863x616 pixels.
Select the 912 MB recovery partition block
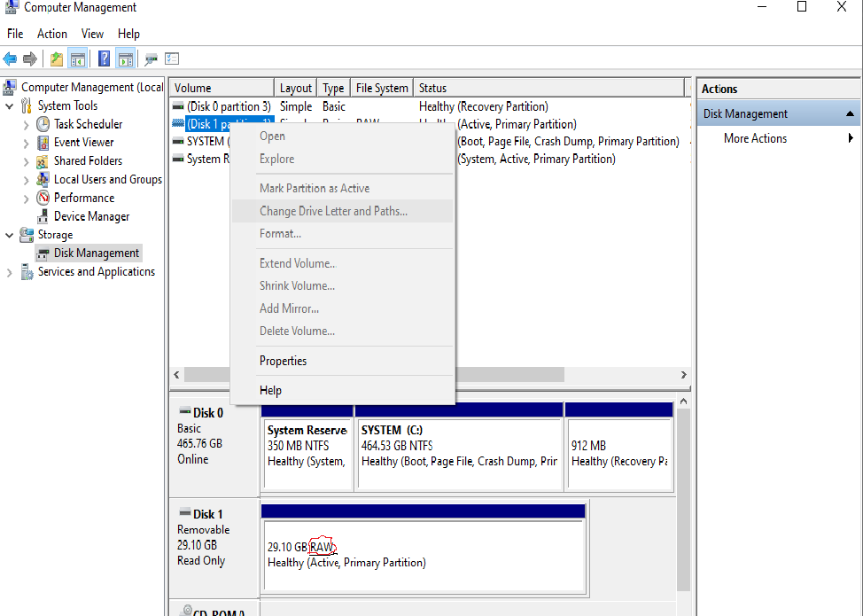tap(619, 446)
